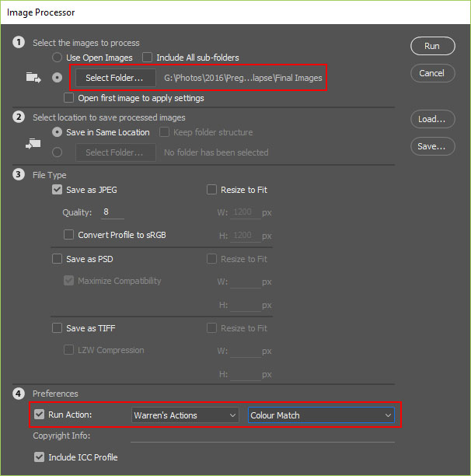Click the 'Select location to save processed images' heading
Screen dimensions: 471x476
pos(109,117)
